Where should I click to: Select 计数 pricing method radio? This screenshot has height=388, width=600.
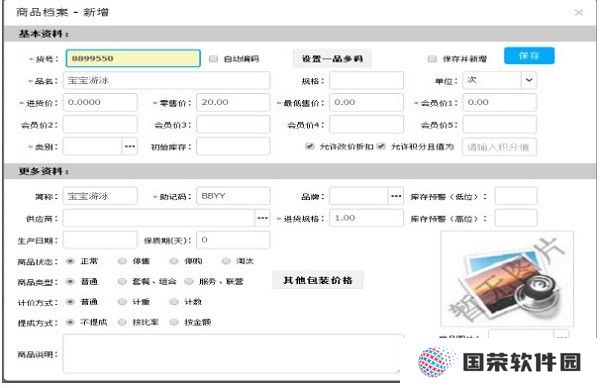(174, 302)
